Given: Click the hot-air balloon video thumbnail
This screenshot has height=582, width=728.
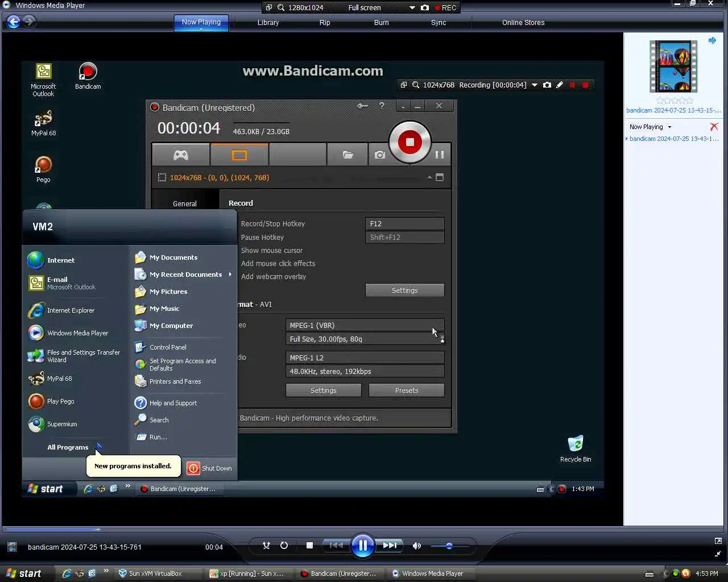Looking at the screenshot, I should click(x=673, y=66).
